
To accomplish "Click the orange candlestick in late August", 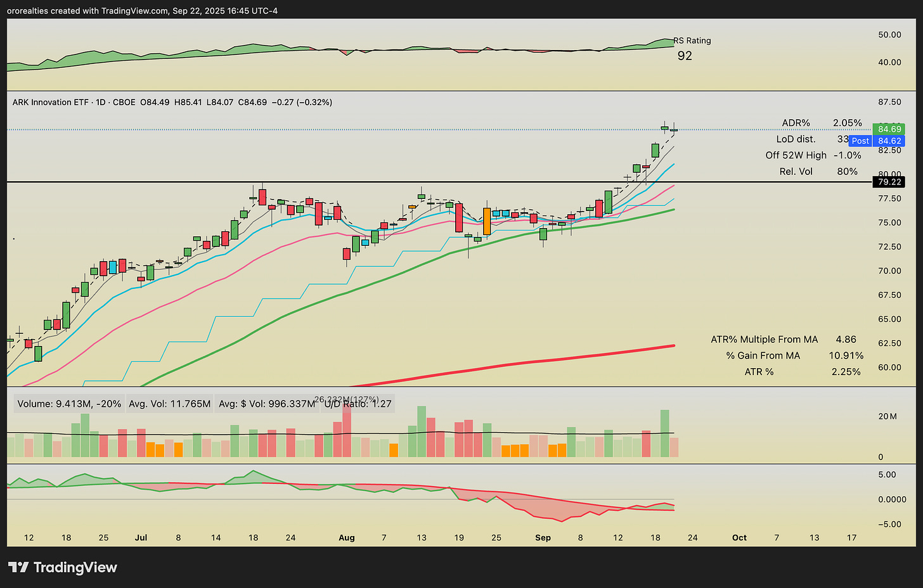I will (x=487, y=221).
